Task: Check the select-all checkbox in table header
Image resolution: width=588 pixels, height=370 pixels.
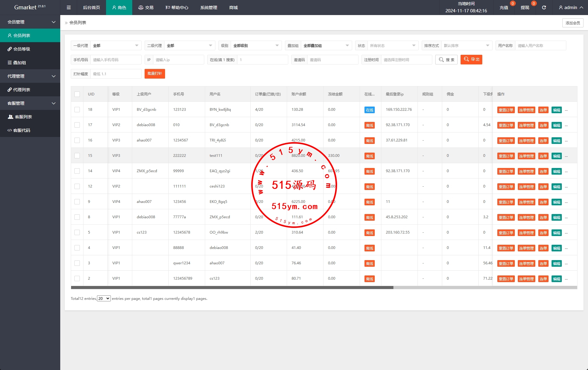Action: [x=77, y=94]
